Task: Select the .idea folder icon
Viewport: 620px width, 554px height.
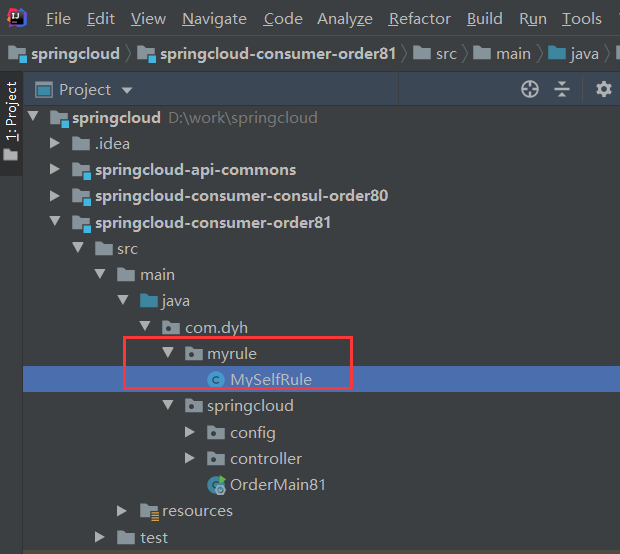Action: 81,143
